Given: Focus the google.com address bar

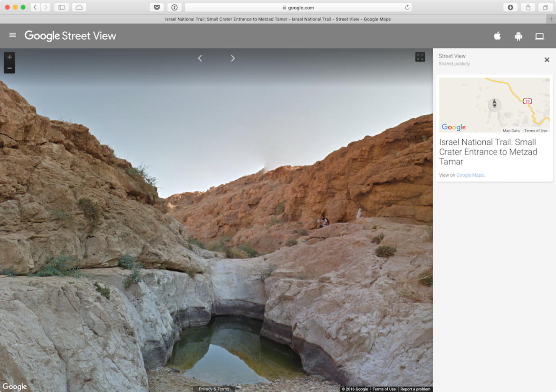Looking at the screenshot, I should pyautogui.click(x=298, y=8).
